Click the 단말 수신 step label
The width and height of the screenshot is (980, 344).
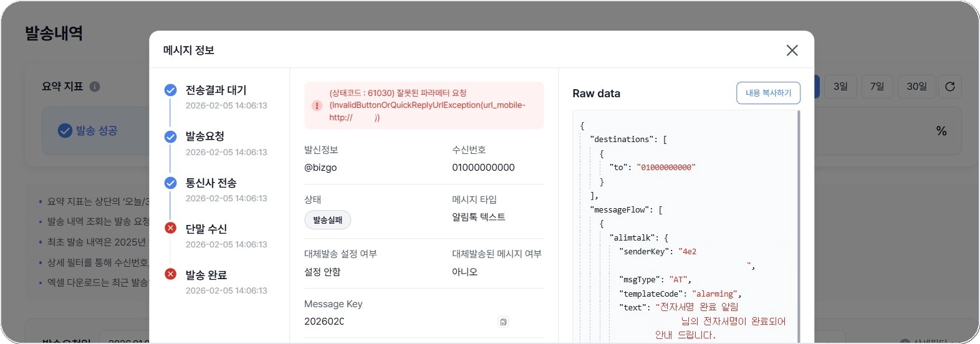[x=206, y=229]
